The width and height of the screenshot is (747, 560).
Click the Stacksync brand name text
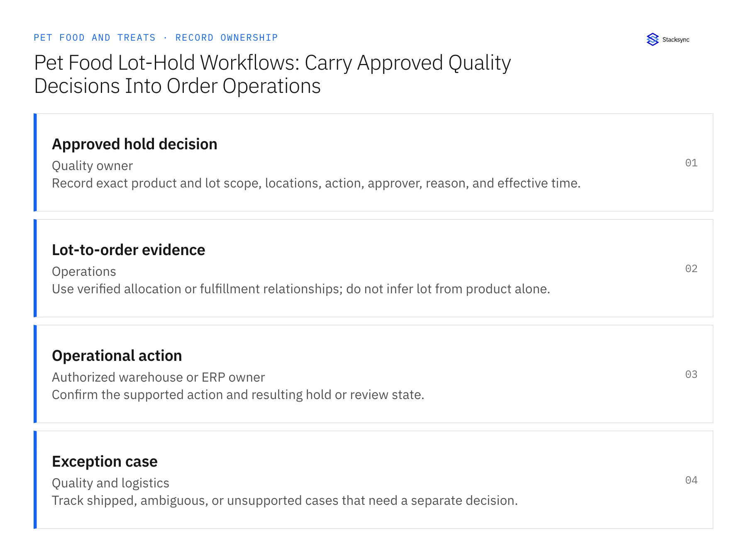click(676, 40)
